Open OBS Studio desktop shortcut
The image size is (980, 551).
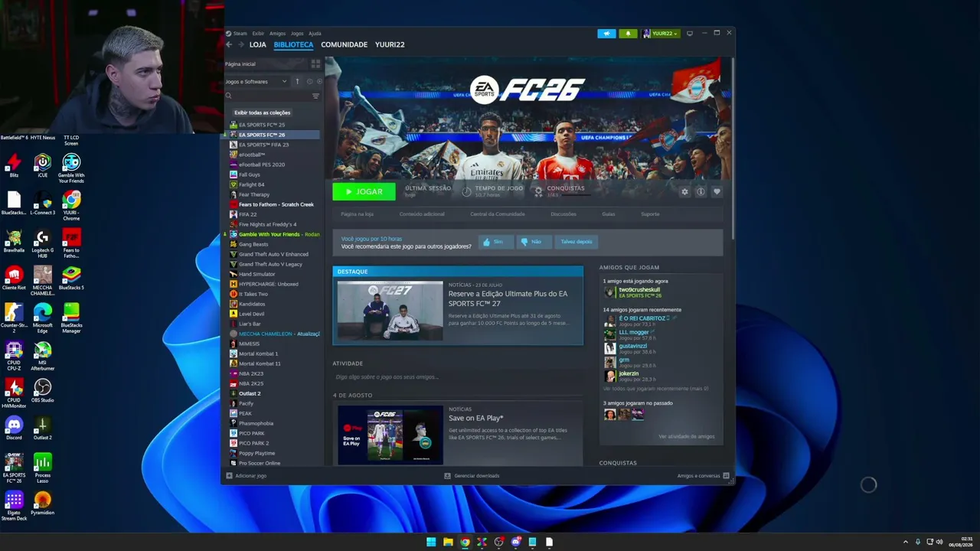pyautogui.click(x=42, y=391)
